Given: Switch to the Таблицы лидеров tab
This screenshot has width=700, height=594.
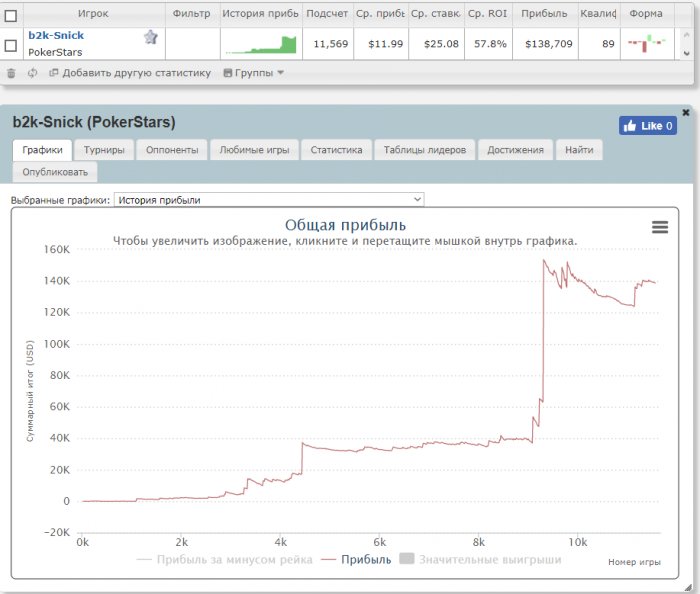Looking at the screenshot, I should (425, 150).
